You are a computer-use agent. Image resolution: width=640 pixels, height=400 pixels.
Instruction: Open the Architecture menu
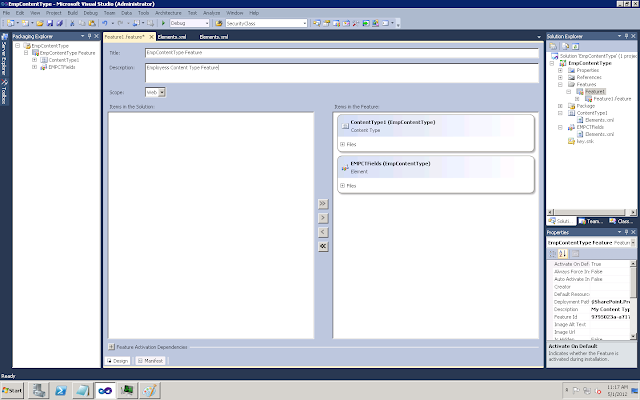(x=168, y=13)
